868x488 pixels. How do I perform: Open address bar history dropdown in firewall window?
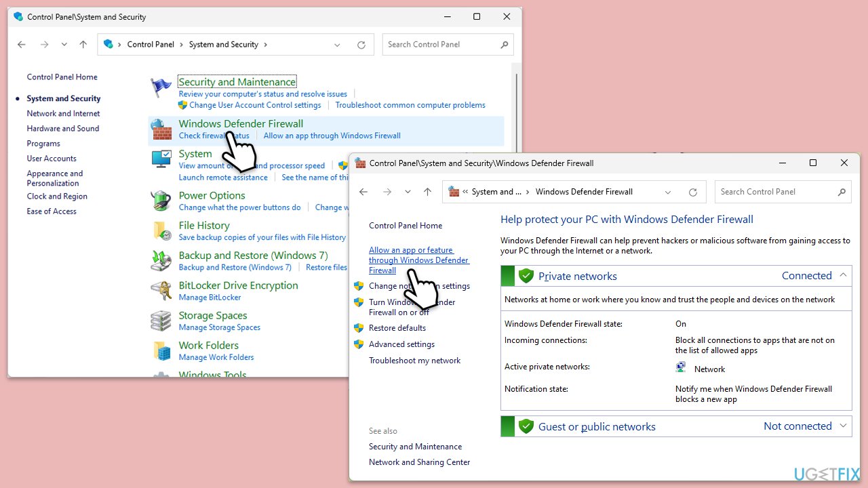point(669,192)
